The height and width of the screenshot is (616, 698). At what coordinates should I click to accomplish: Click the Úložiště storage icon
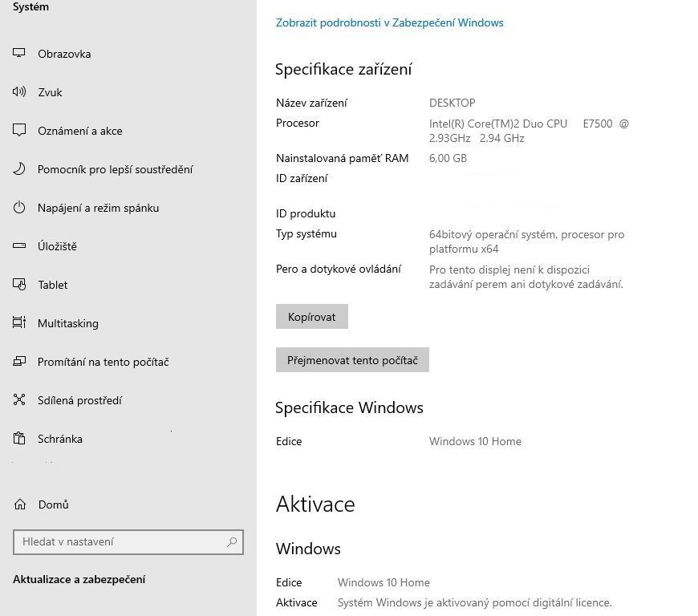tap(20, 246)
